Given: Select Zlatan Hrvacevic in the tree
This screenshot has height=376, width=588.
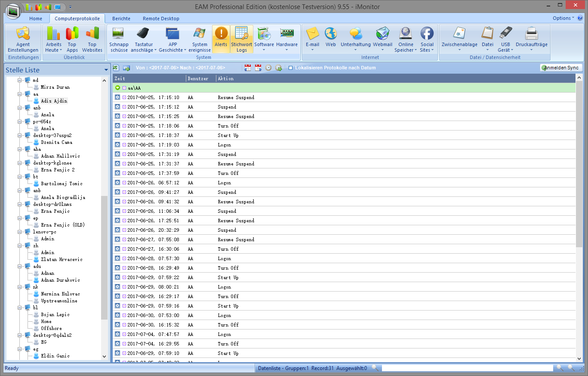Looking at the screenshot, I should 62,259.
